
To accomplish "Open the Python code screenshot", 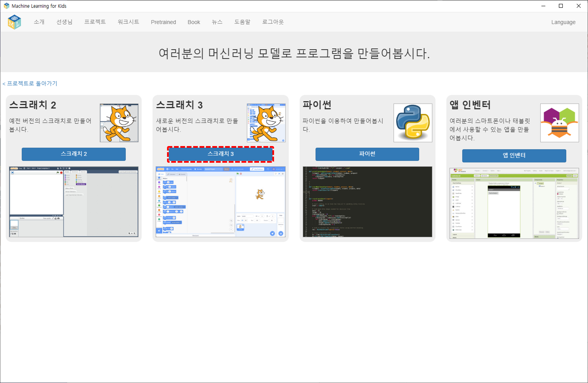I will [x=367, y=202].
